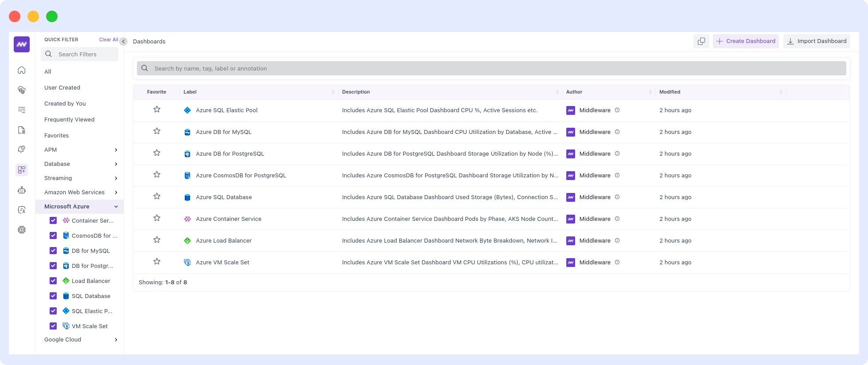Click info icon beside Middleware in VM Scale Set row
Image resolution: width=868 pixels, height=365 pixels.
[x=617, y=262]
